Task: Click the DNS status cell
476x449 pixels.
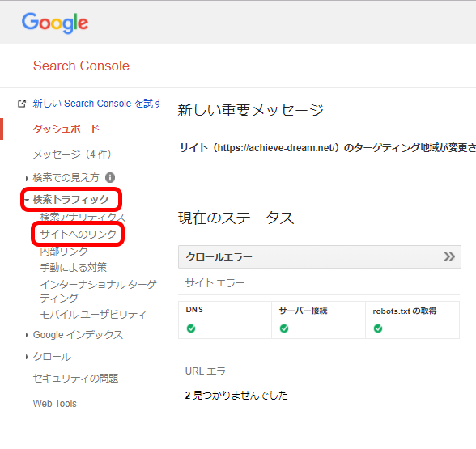Action: 225,320
